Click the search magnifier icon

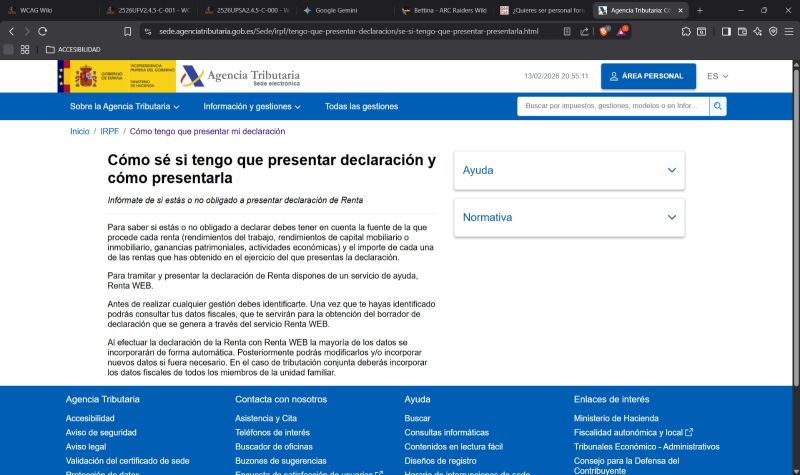pos(718,106)
